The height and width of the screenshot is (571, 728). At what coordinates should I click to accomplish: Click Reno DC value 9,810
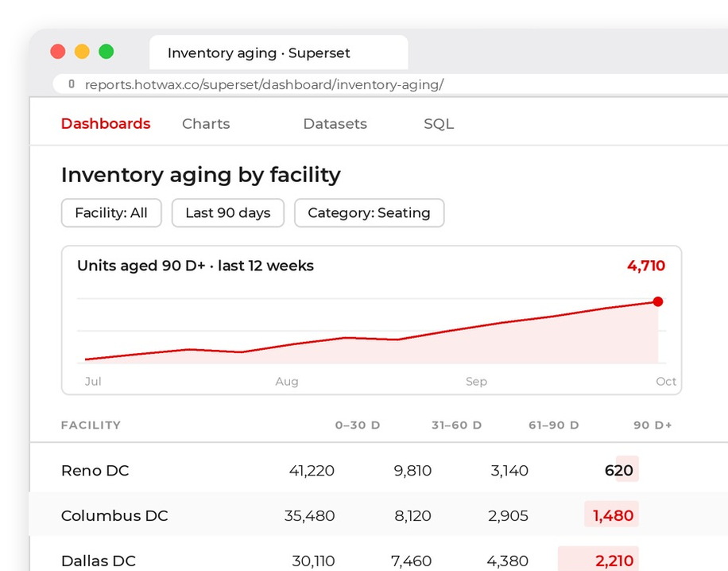412,471
